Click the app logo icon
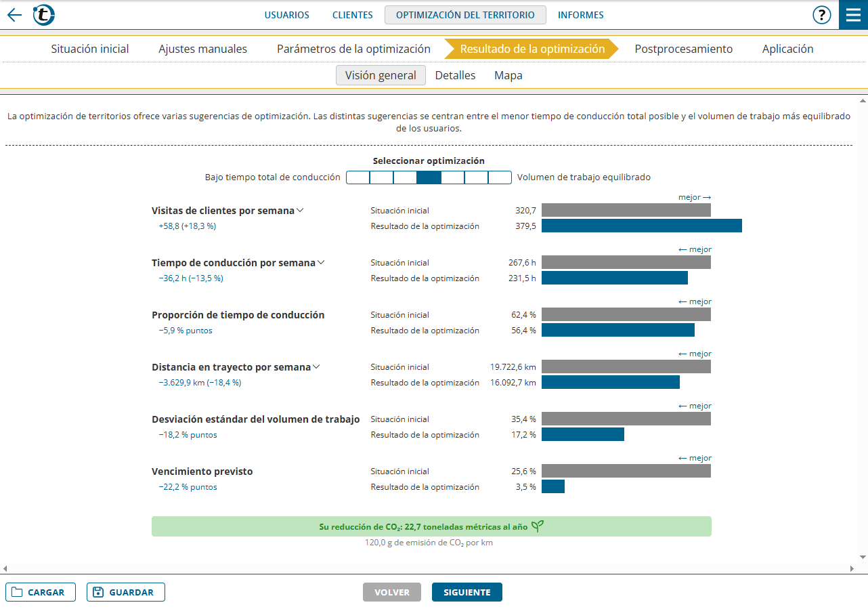868x609 pixels. (44, 15)
